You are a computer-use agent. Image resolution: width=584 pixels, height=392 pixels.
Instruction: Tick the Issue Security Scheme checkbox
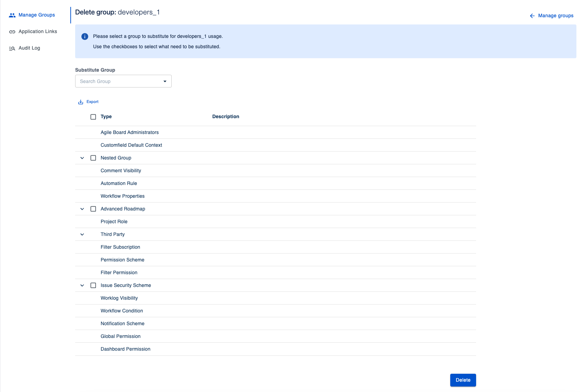coord(93,285)
